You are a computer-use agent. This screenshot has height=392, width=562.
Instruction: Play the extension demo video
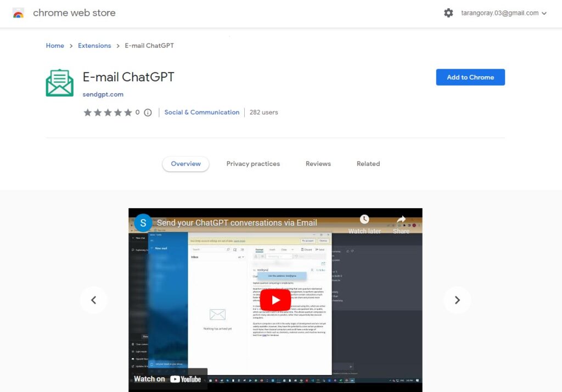[275, 300]
